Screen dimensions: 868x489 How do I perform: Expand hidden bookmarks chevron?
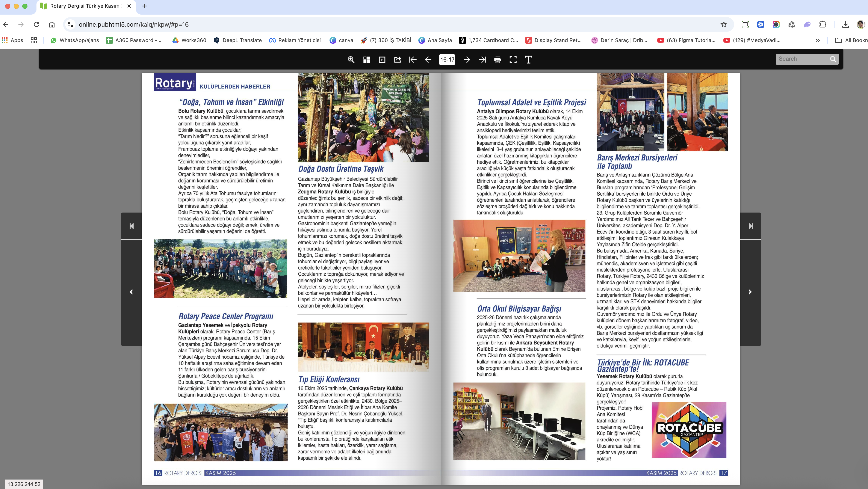pos(817,40)
